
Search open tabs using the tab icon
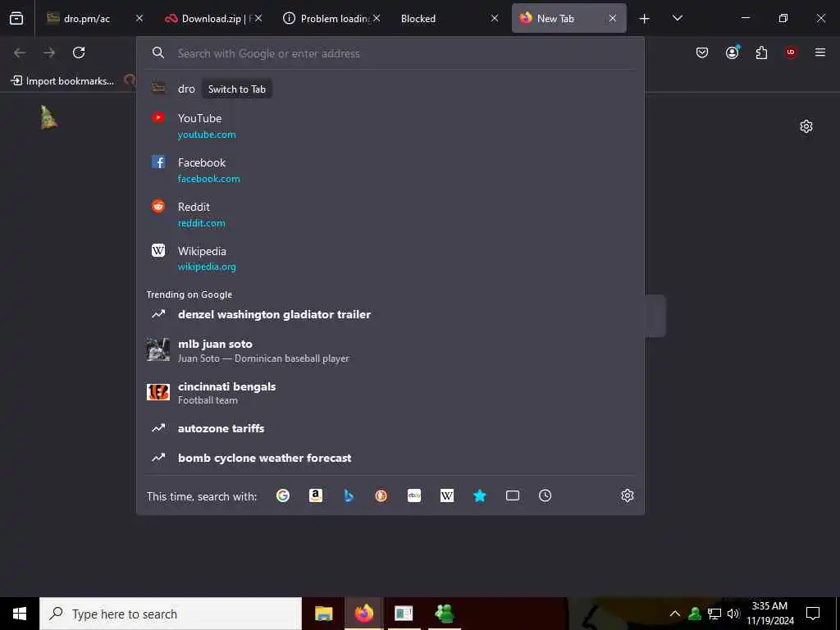513,495
